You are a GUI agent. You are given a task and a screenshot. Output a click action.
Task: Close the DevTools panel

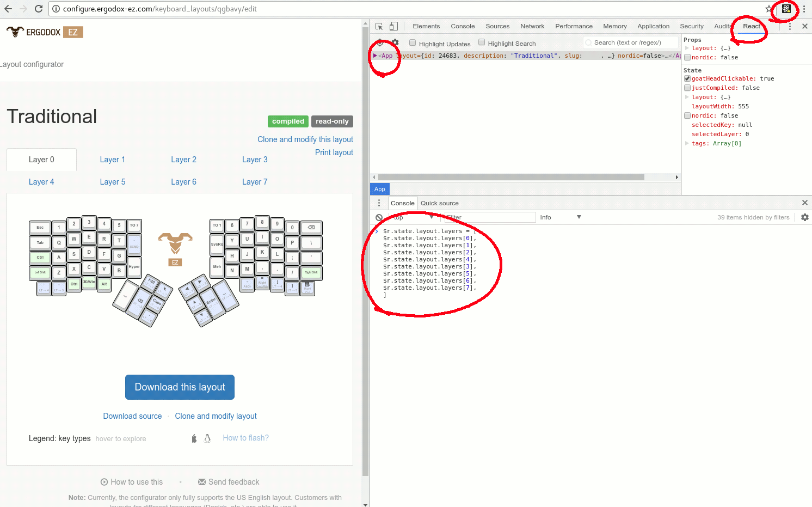[805, 26]
